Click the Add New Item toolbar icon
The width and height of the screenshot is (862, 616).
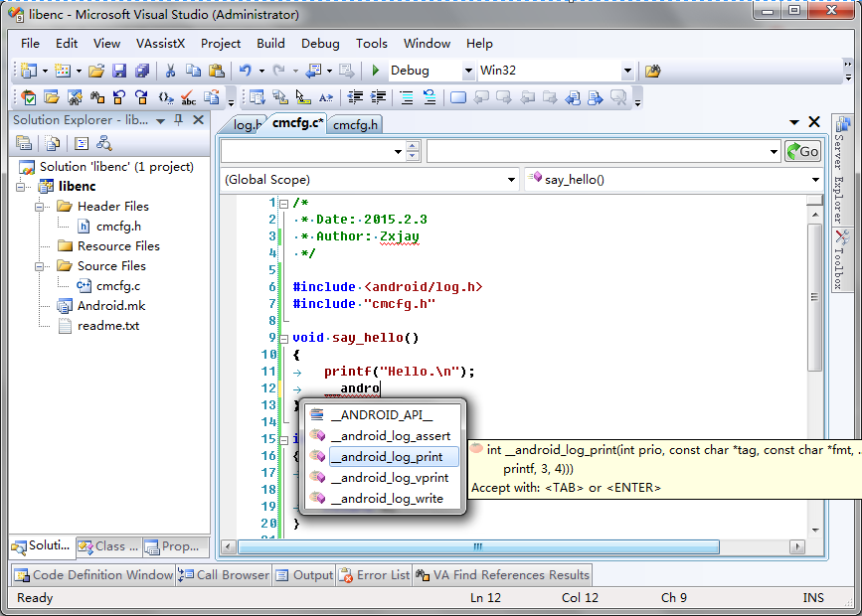click(63, 71)
